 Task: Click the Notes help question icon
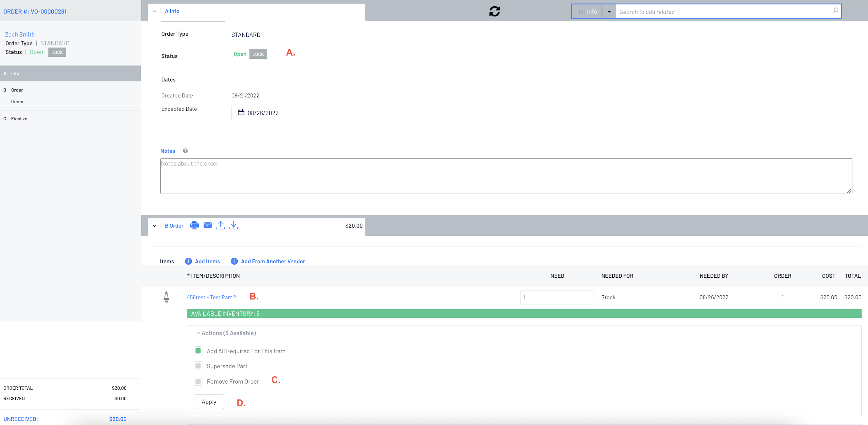click(185, 151)
